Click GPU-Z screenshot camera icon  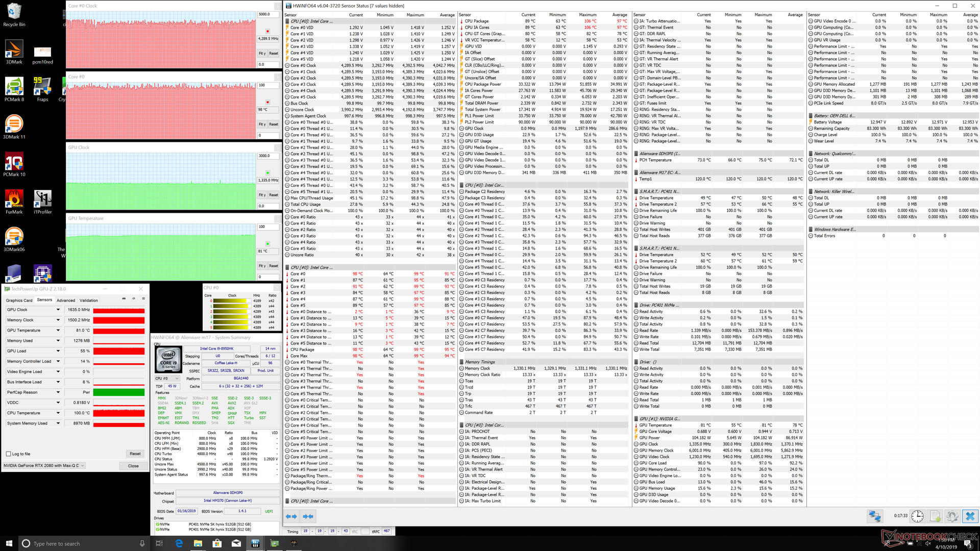point(124,299)
